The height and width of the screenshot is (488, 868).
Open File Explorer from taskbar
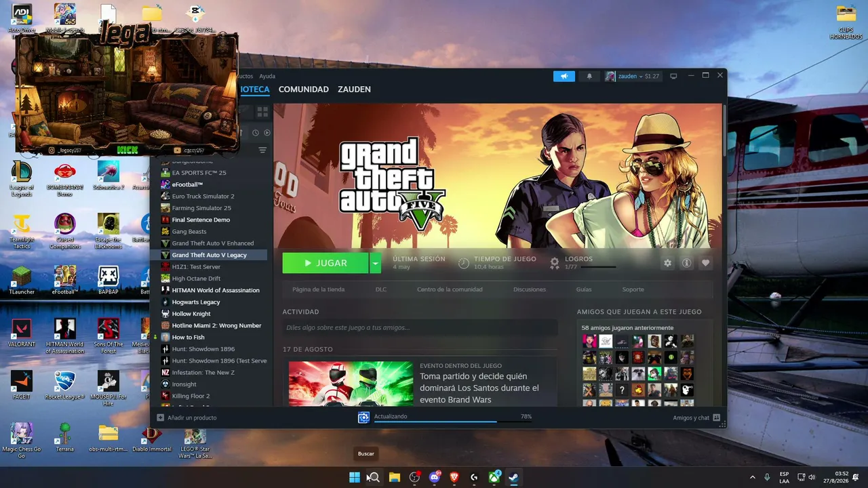click(394, 477)
